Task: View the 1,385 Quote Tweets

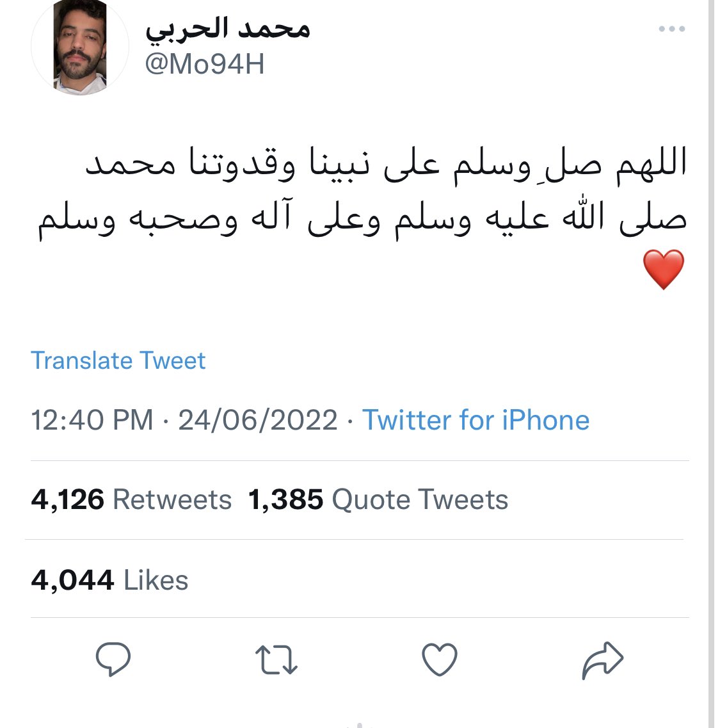Action: click(x=378, y=499)
